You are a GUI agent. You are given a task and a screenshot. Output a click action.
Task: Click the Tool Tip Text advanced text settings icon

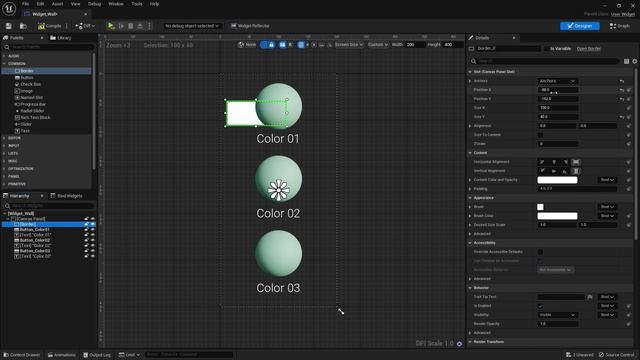tap(590, 297)
